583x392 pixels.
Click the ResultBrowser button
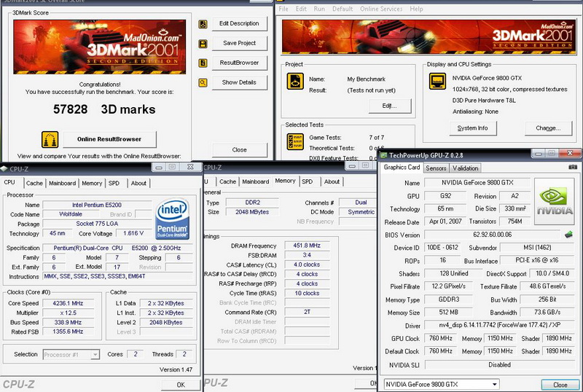[x=240, y=63]
